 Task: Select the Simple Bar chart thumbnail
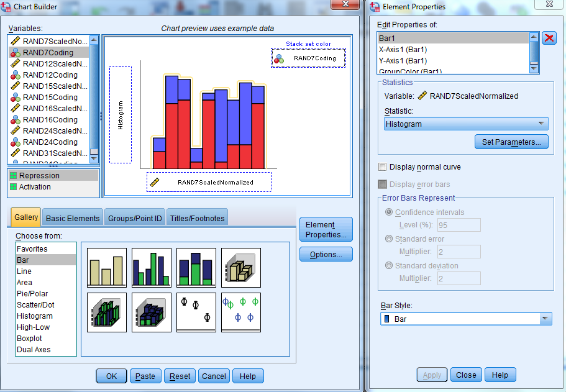pyautogui.click(x=107, y=268)
